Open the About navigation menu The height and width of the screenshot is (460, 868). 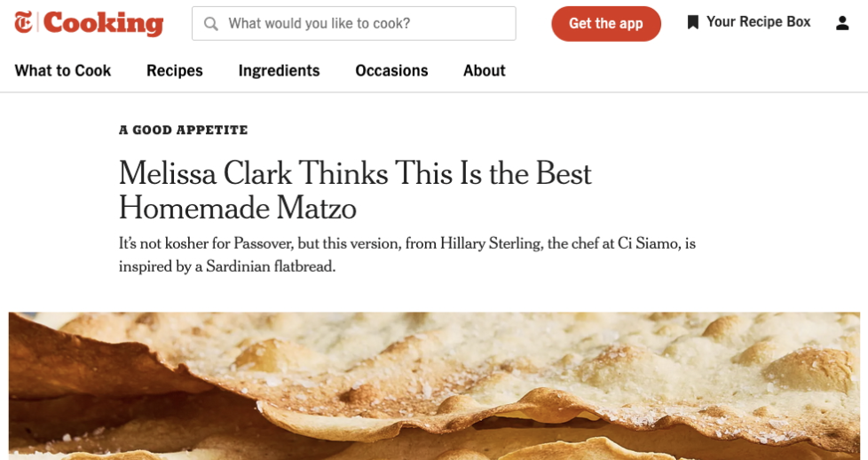[x=484, y=71]
